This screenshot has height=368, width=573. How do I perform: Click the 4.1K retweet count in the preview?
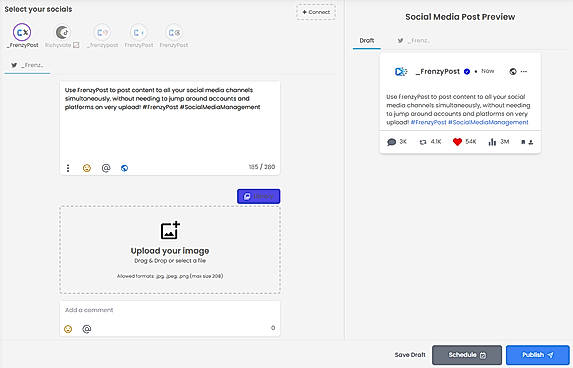pyautogui.click(x=436, y=142)
